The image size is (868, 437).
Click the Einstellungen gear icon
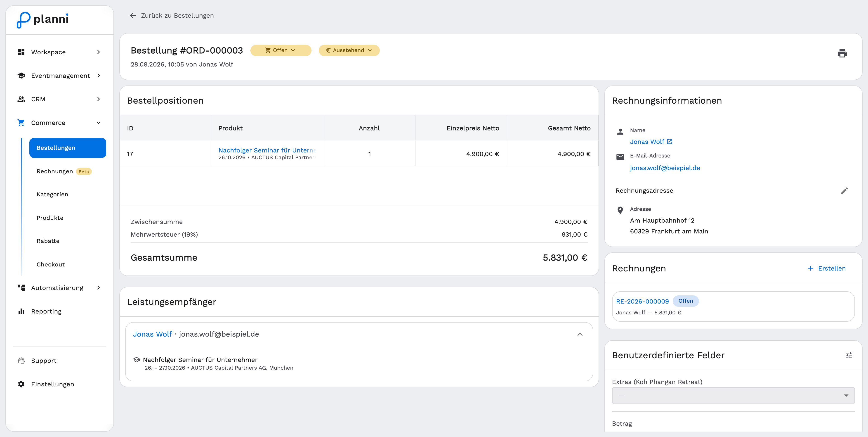tap(21, 384)
